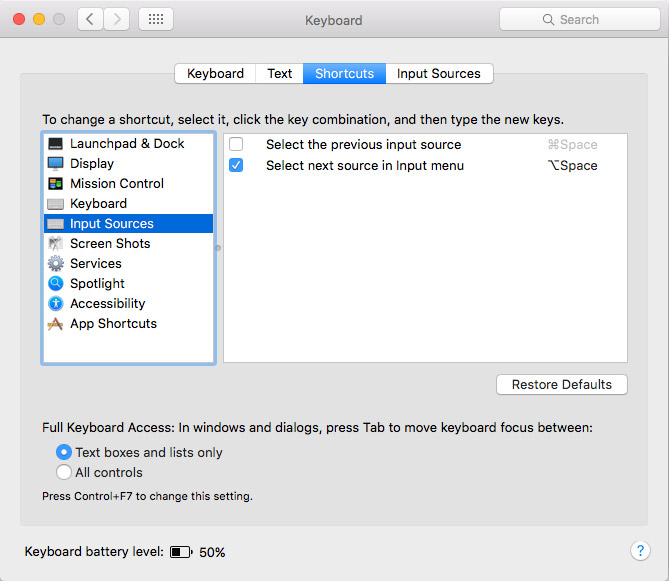This screenshot has height=581, width=669.
Task: Uncheck Select next source in Input menu
Action: (x=236, y=165)
